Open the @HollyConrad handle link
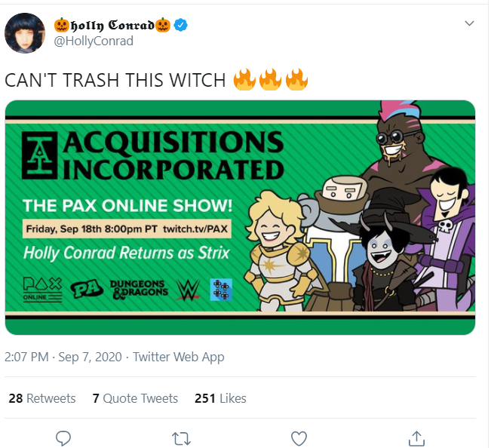 point(94,41)
